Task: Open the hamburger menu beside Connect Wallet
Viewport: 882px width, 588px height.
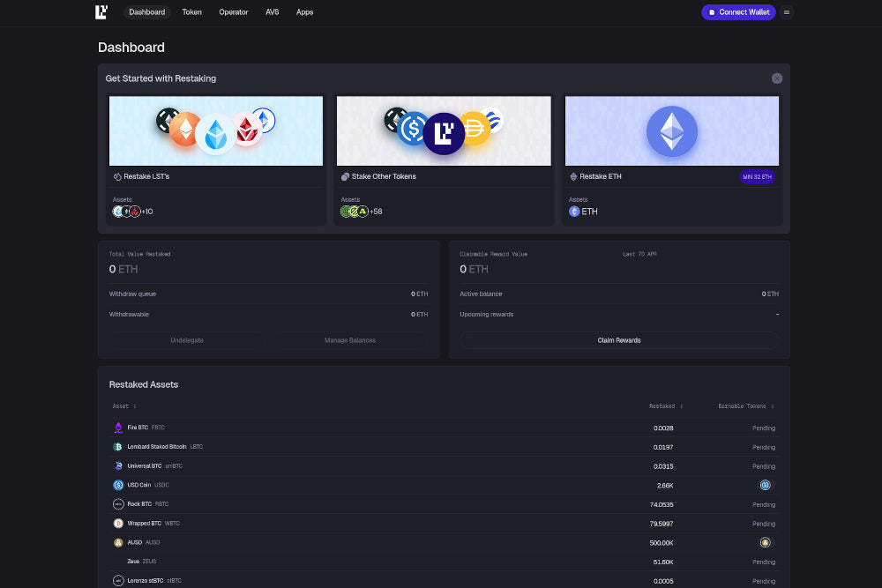Action: click(787, 12)
